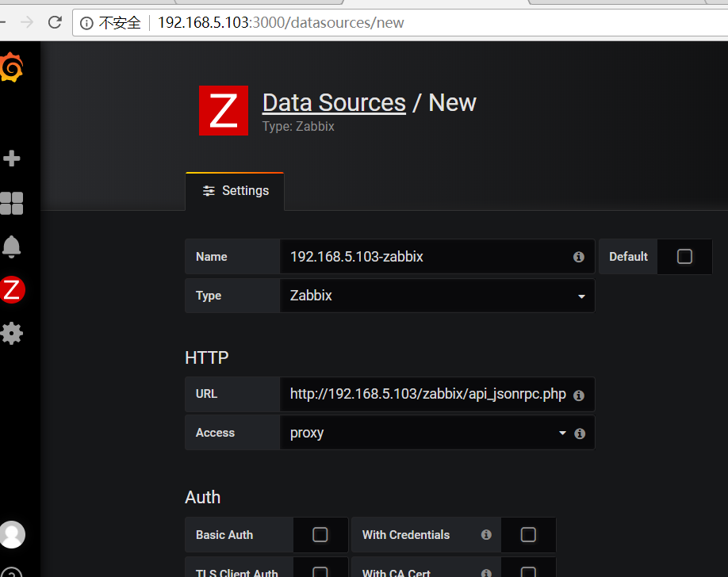This screenshot has width=728, height=577.
Task: Click the Settings tab sliders icon
Action: (x=209, y=191)
